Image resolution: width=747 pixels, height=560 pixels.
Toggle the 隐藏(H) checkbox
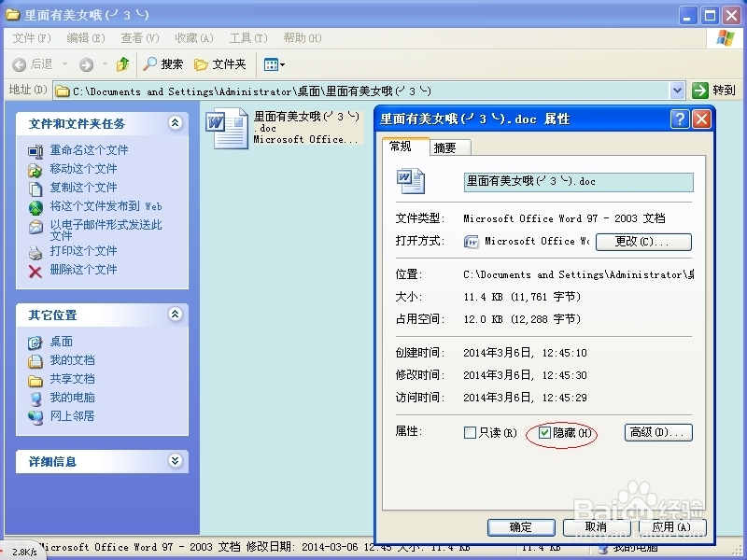544,432
